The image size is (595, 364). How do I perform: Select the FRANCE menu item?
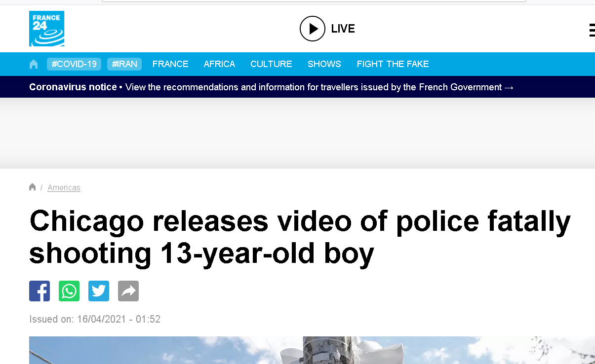[170, 64]
